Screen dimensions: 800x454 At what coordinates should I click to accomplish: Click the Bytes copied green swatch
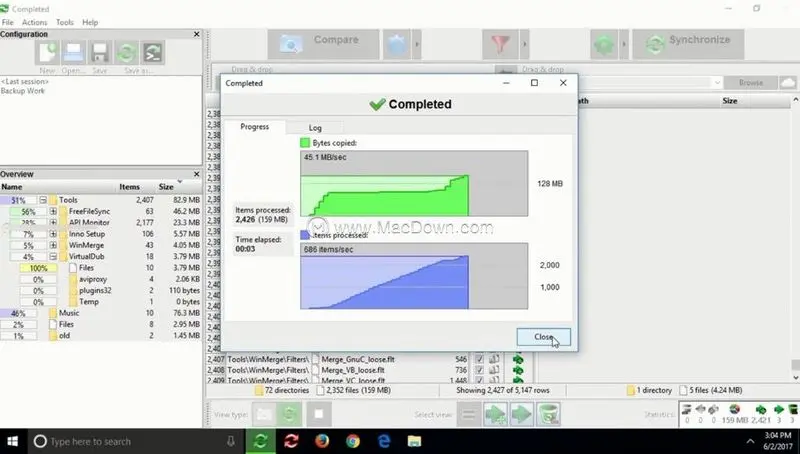coord(305,143)
